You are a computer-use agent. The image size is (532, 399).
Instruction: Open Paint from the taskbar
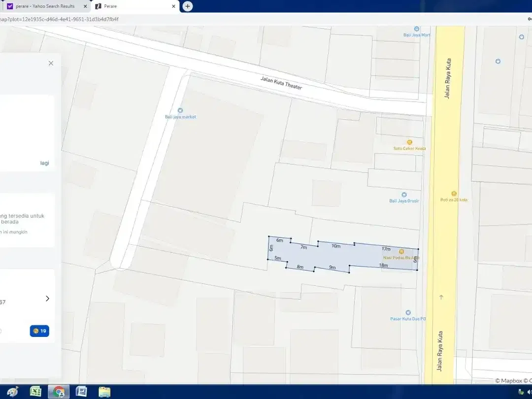tap(12, 392)
